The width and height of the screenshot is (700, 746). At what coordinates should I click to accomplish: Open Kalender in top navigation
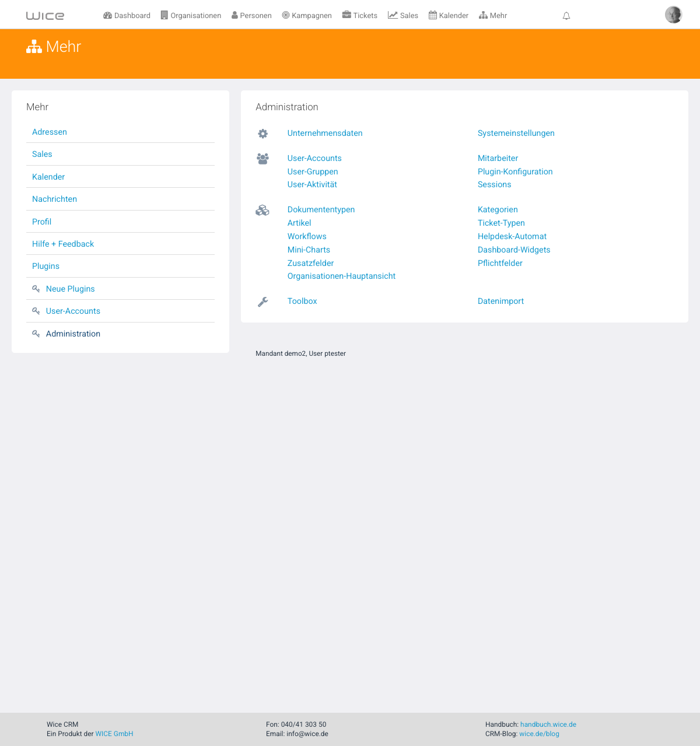[x=449, y=16]
